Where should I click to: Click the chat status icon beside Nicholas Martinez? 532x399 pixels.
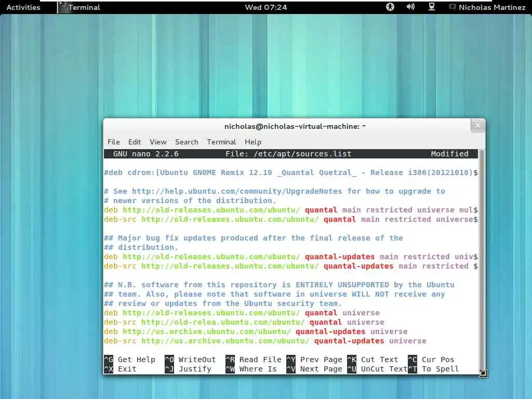(x=453, y=7)
